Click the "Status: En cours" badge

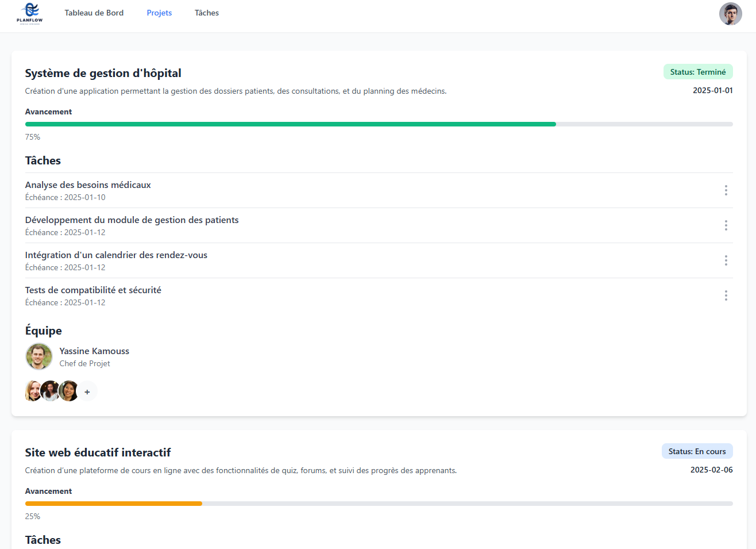pos(697,451)
